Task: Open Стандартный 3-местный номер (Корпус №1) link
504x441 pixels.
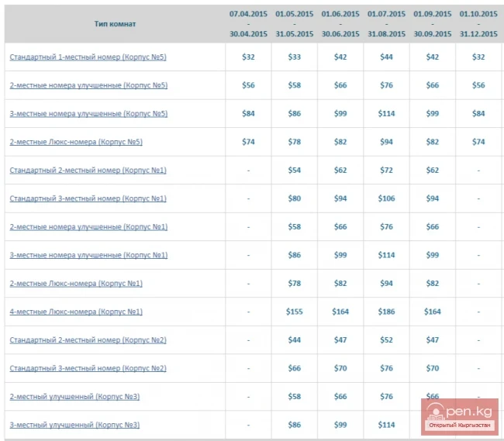Action: click(x=88, y=198)
